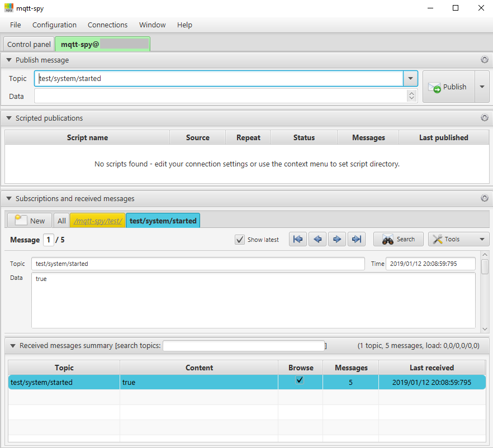Click the received message Topic field
Viewport: 493px width, 448px height.
(x=198, y=264)
